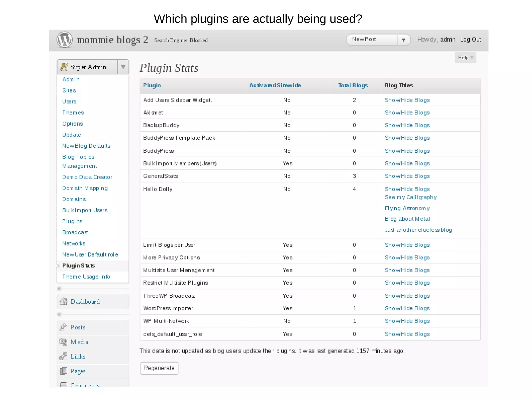Sort table by Plugin column
The width and height of the screenshot is (532, 399).
pyautogui.click(x=152, y=86)
